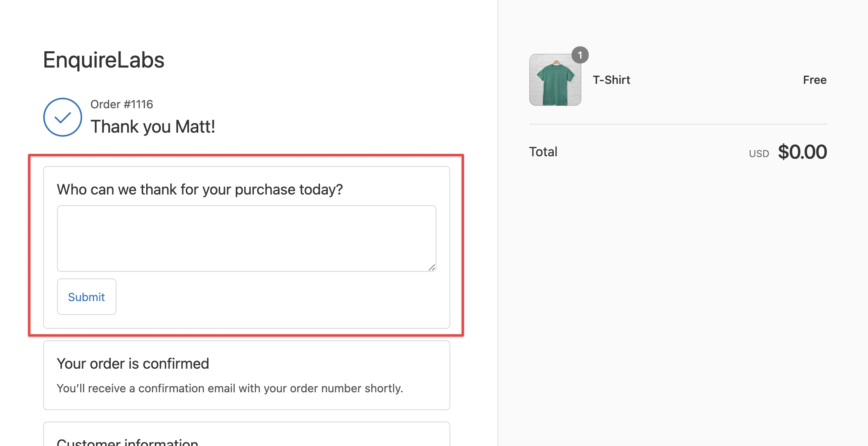Click the 'Free' price label
Viewport: 868px width, 446px height.
click(814, 80)
